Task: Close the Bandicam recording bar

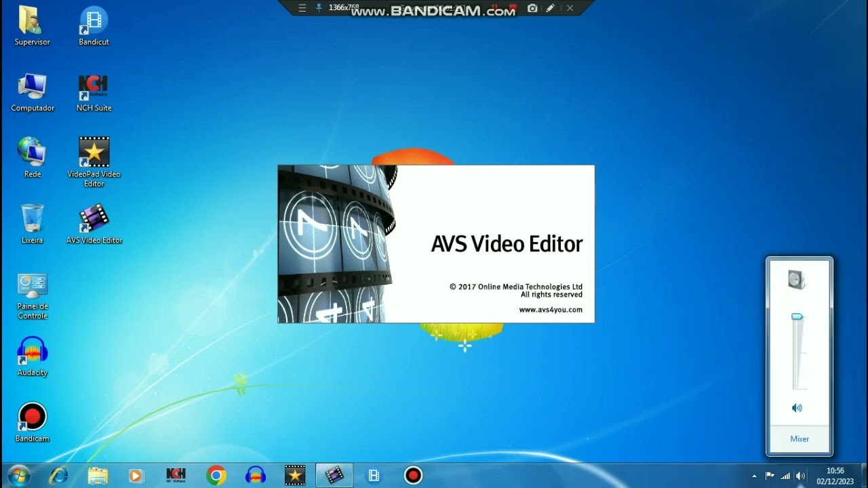Action: click(x=570, y=8)
